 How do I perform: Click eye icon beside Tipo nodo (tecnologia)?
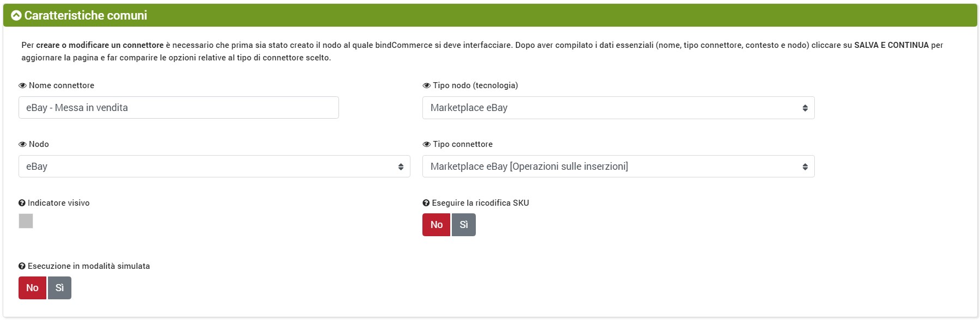point(426,85)
